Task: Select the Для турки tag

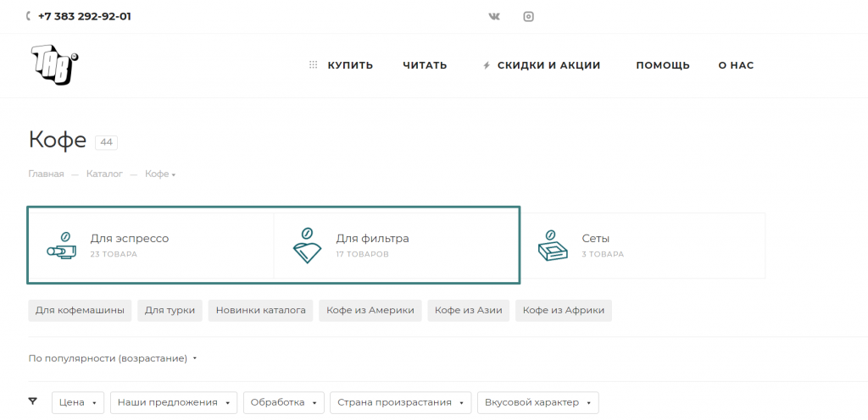Action: pos(170,311)
